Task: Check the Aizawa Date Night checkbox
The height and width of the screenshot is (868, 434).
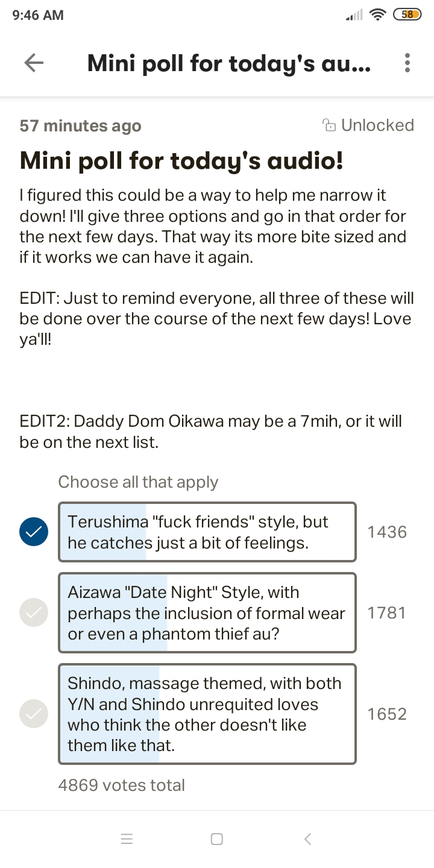Action: point(34,612)
